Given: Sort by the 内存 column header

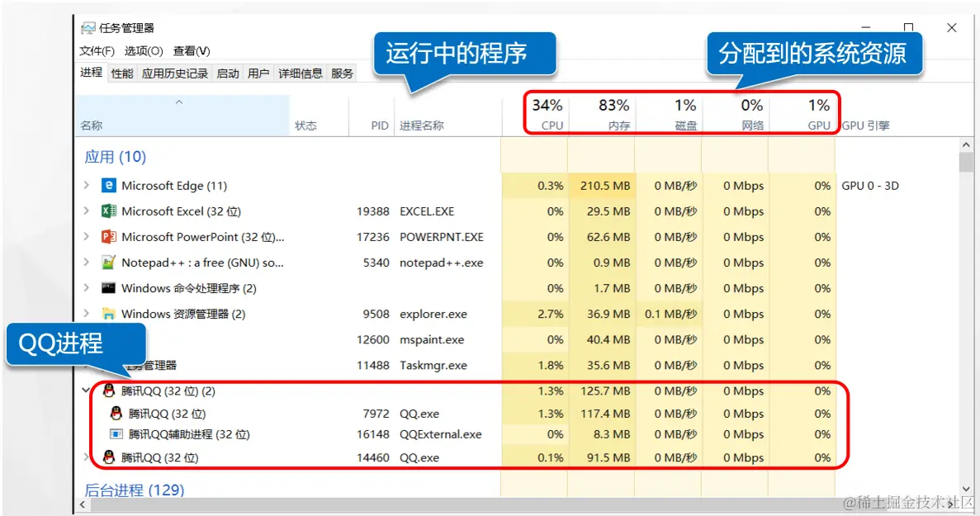Looking at the screenshot, I should point(601,116).
